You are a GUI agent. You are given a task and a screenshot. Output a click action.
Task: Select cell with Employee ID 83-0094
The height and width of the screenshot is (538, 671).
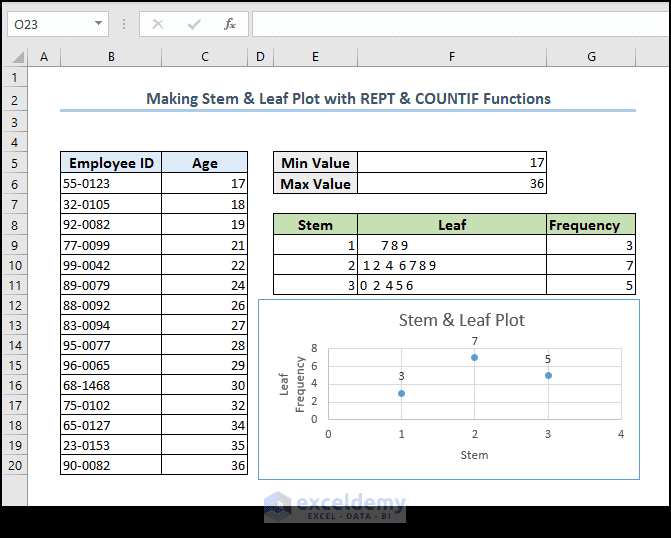pos(111,325)
